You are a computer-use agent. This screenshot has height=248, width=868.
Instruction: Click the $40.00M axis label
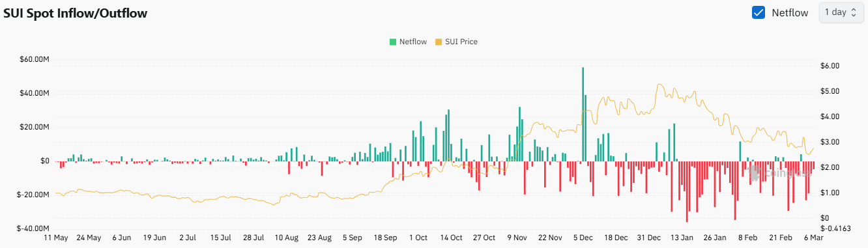tap(35, 93)
